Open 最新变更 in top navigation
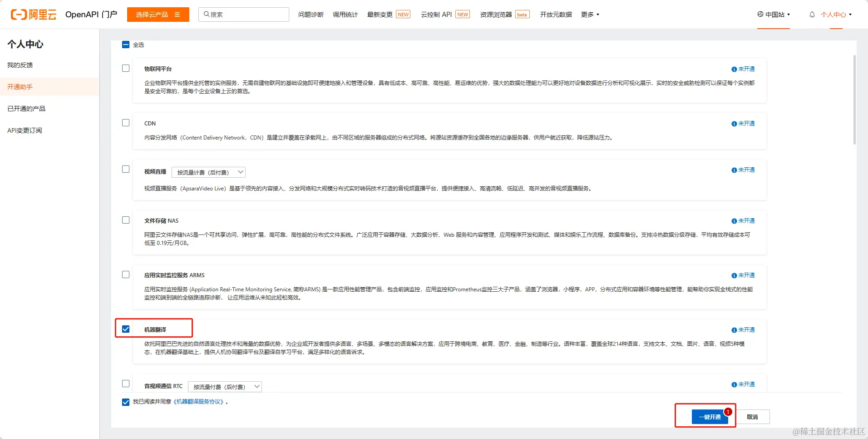This screenshot has height=439, width=868. coord(380,15)
